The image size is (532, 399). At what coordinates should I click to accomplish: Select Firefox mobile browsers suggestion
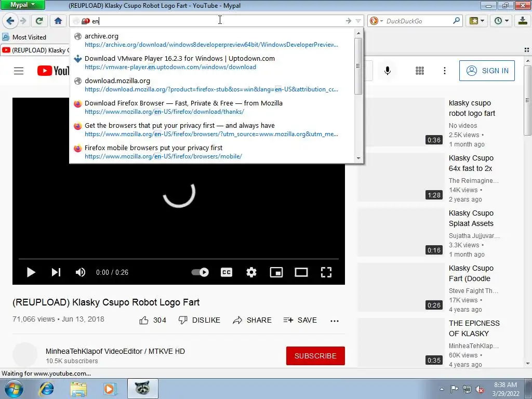pyautogui.click(x=212, y=152)
